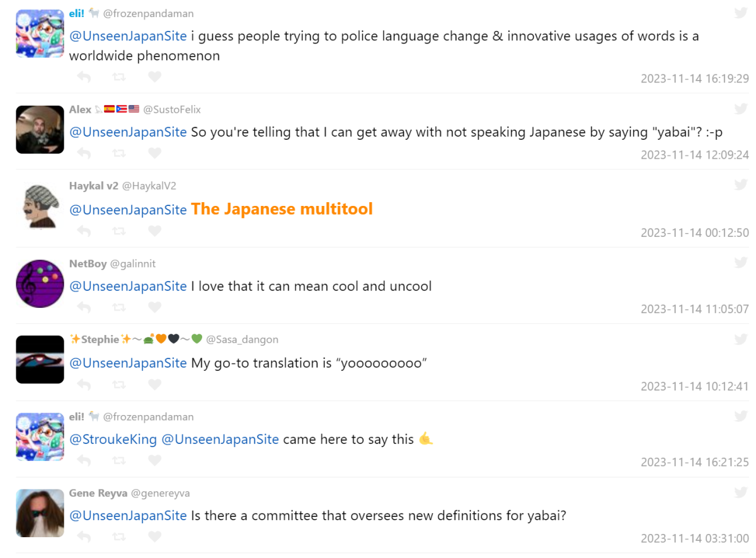Retweet Alex's "yabai" tweet

point(118,153)
